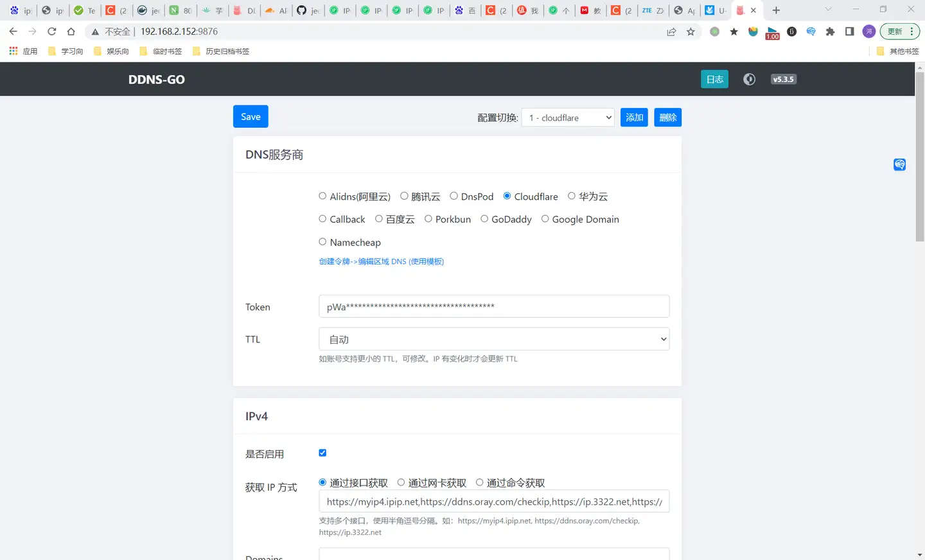This screenshot has height=560, width=925.
Task: Click the address bar URL 192.168.2.152:9876
Action: click(179, 31)
